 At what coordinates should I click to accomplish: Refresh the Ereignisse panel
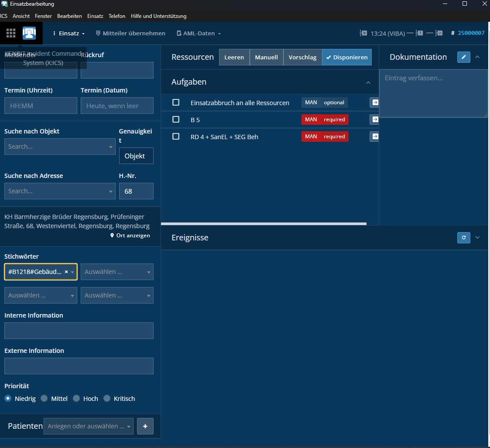click(463, 238)
